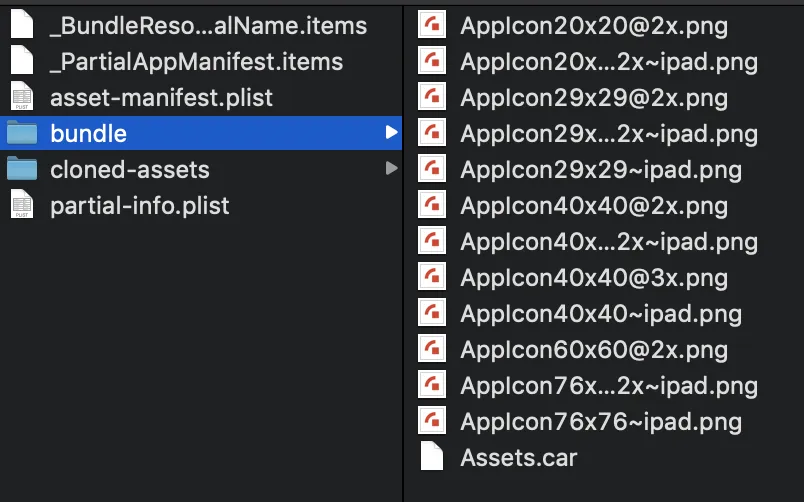Select the AppIcon40x40~ipad.png file name
Screen dimensions: 804x502
601,314
